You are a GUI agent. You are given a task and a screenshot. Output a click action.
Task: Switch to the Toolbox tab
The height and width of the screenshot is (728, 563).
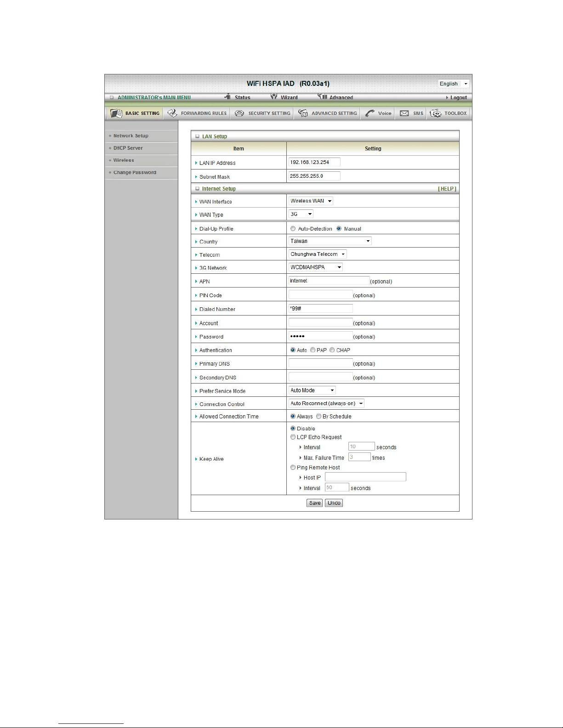tap(449, 113)
